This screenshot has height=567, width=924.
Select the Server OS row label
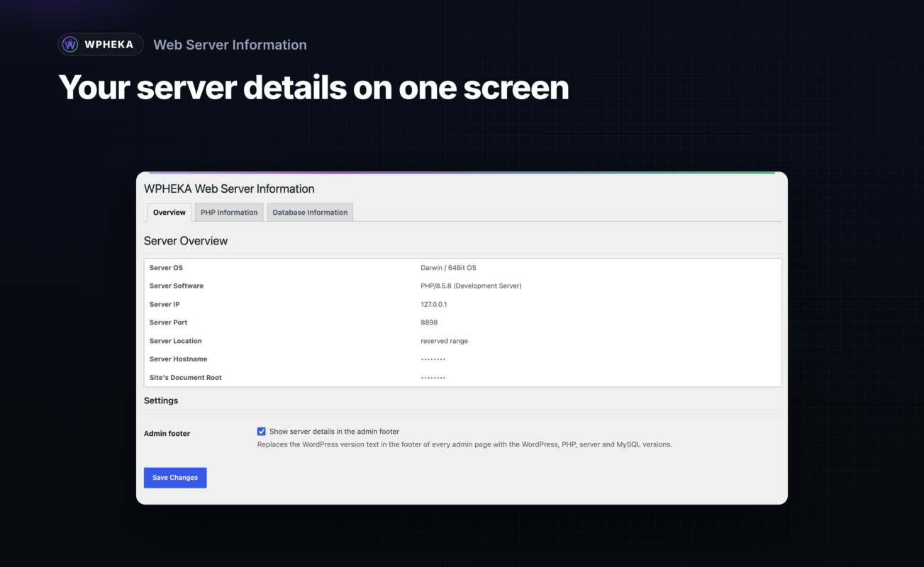point(166,268)
